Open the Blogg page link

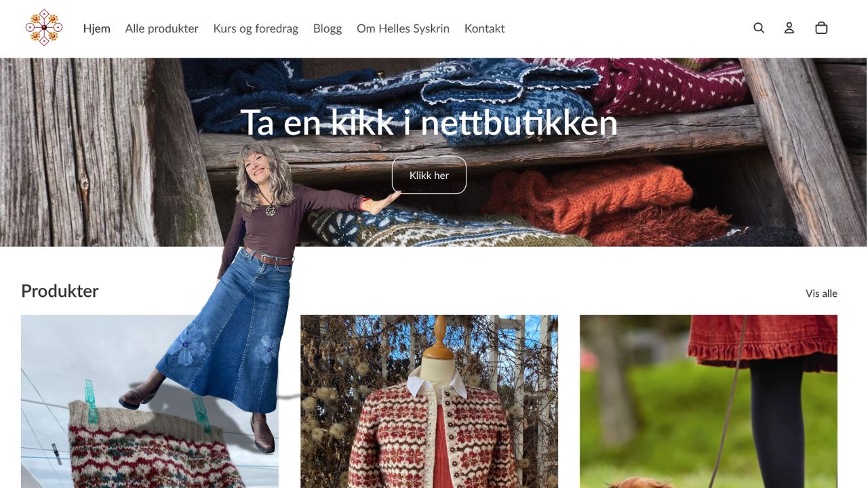pyautogui.click(x=328, y=28)
